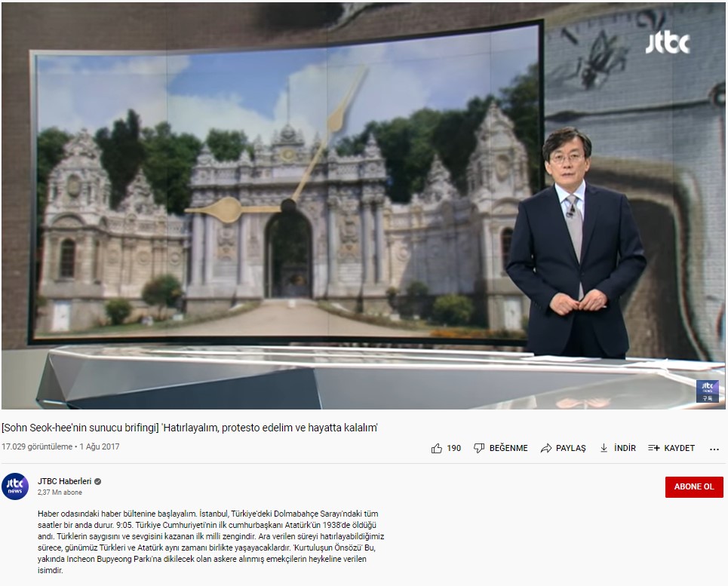Click the thumbs-down dislike icon
This screenshot has height=586, width=728.
tap(479, 448)
